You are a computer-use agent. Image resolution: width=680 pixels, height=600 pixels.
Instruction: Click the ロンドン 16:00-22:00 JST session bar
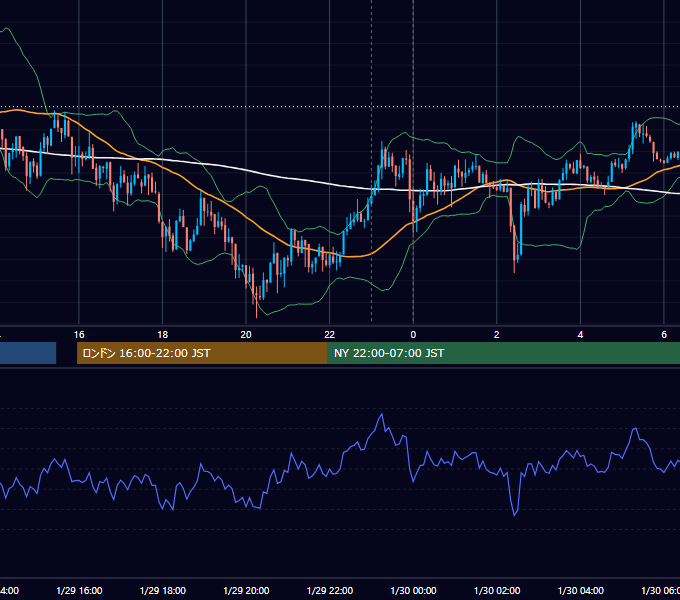click(x=202, y=353)
